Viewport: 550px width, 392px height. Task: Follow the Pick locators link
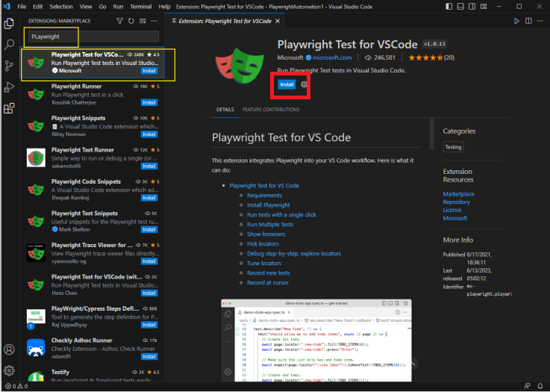tap(263, 243)
